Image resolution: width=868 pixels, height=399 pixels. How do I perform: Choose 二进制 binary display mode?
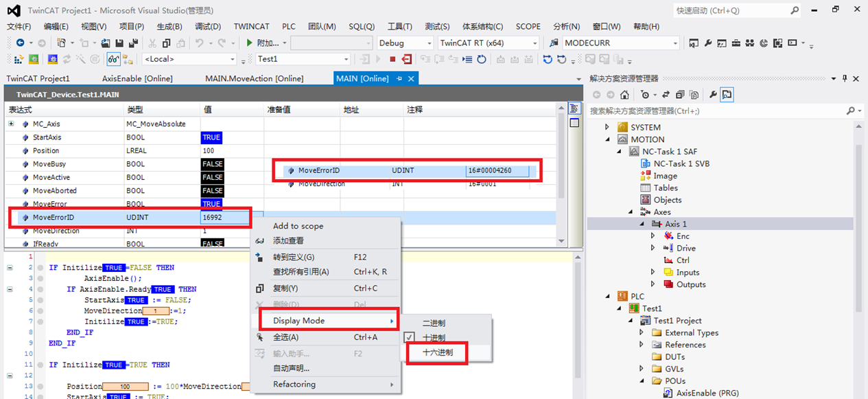[434, 323]
